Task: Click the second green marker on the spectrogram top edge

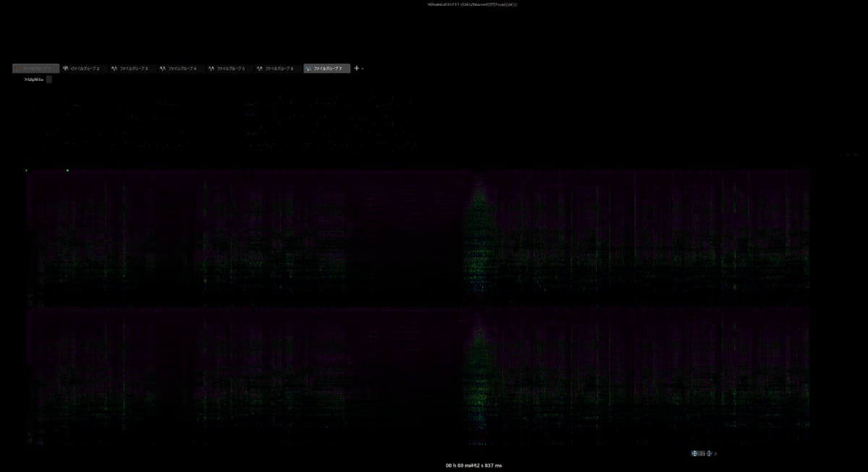Action: (x=68, y=170)
